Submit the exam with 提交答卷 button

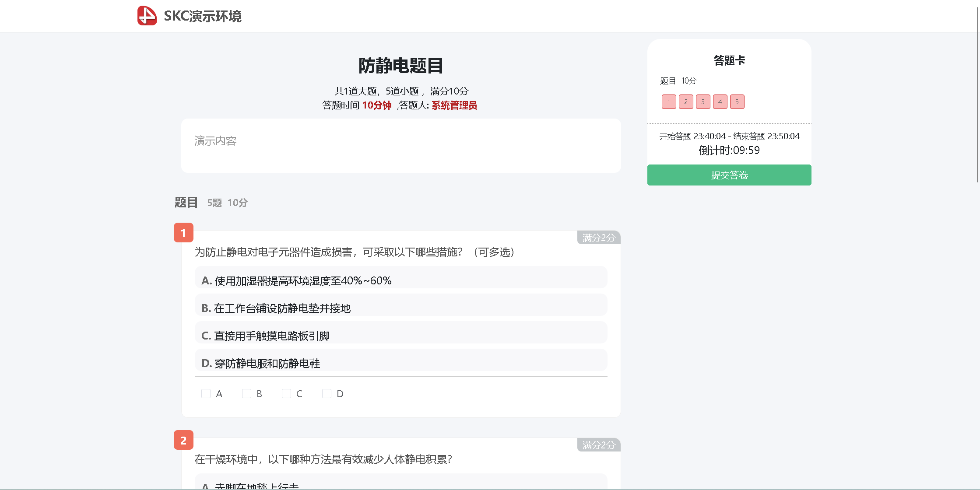(x=729, y=175)
